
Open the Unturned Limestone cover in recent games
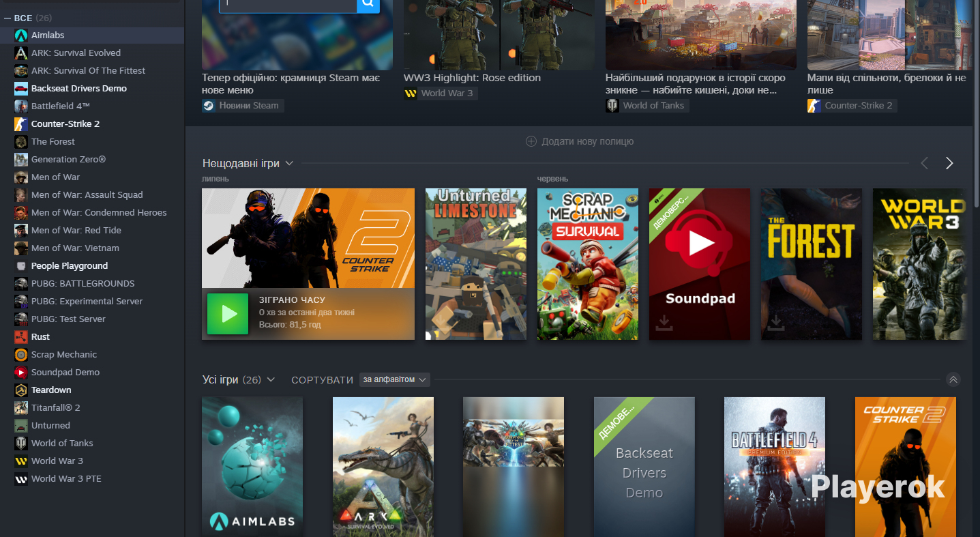(476, 264)
